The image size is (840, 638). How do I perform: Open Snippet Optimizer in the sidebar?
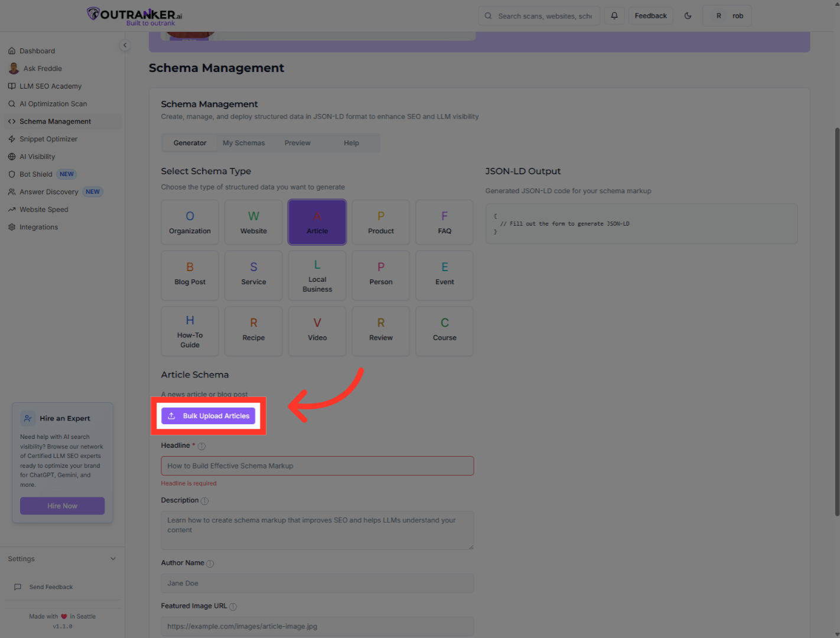pyautogui.click(x=62, y=139)
